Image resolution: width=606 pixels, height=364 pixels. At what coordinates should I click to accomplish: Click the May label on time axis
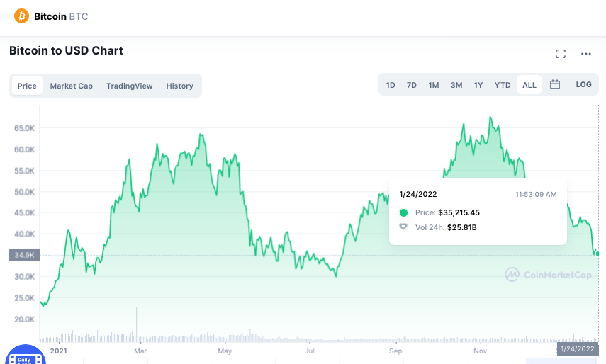pyautogui.click(x=225, y=351)
